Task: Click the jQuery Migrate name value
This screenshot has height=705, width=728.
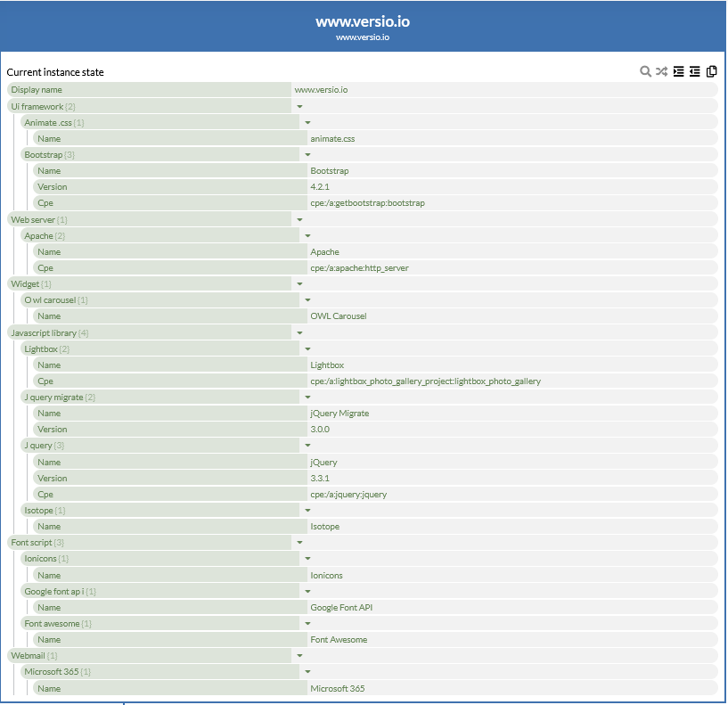Action: point(339,414)
